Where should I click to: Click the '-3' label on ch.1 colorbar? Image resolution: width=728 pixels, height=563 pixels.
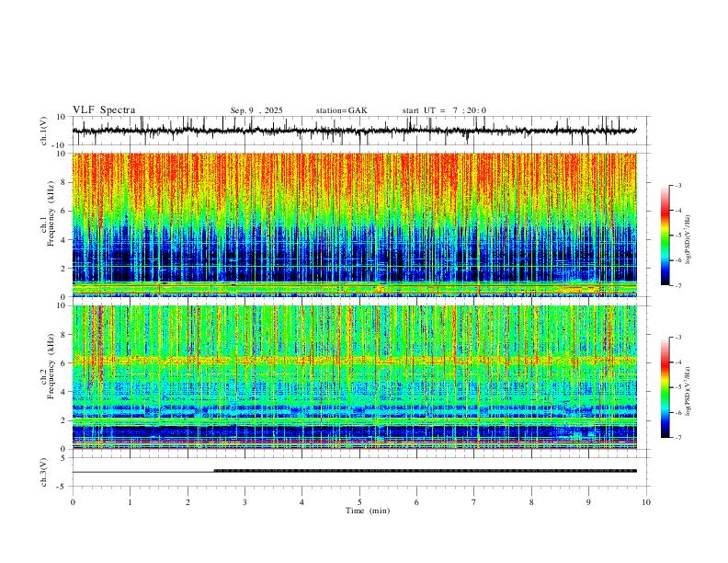[x=677, y=185]
